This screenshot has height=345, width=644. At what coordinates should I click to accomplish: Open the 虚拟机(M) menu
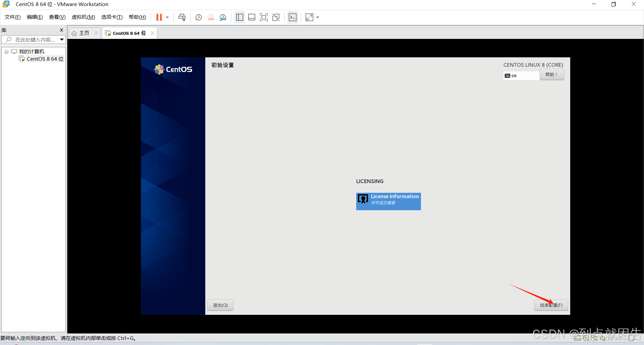(83, 17)
